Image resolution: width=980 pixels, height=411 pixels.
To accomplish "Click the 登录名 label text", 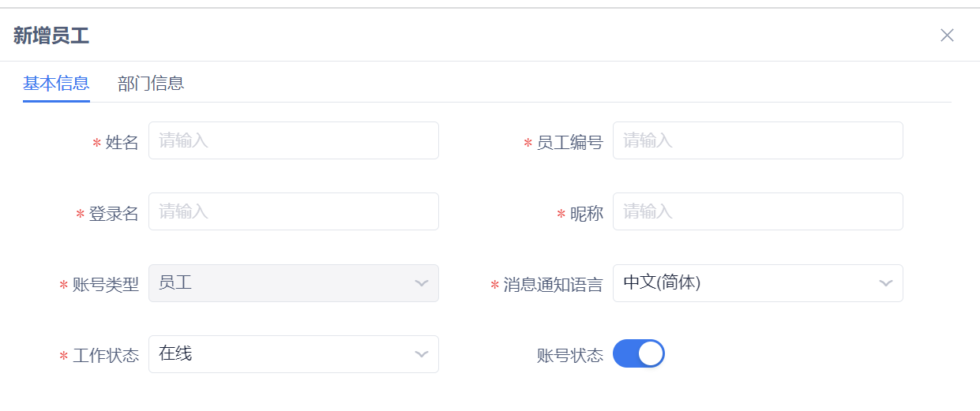I will coord(113,214).
